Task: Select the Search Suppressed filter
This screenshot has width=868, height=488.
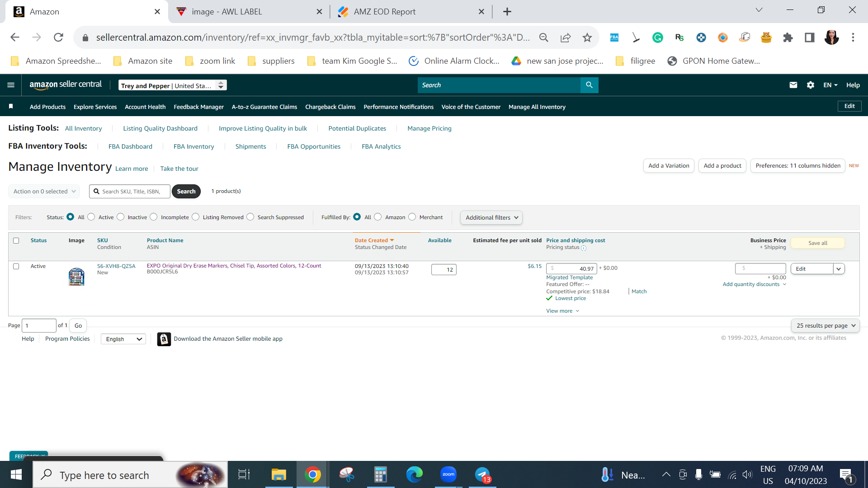Action: [250, 217]
